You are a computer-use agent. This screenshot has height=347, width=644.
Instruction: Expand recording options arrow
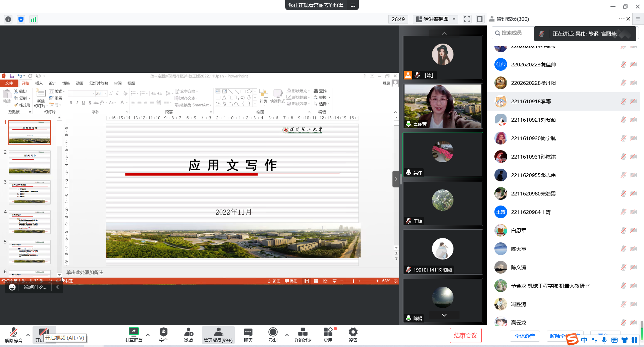[287, 335]
